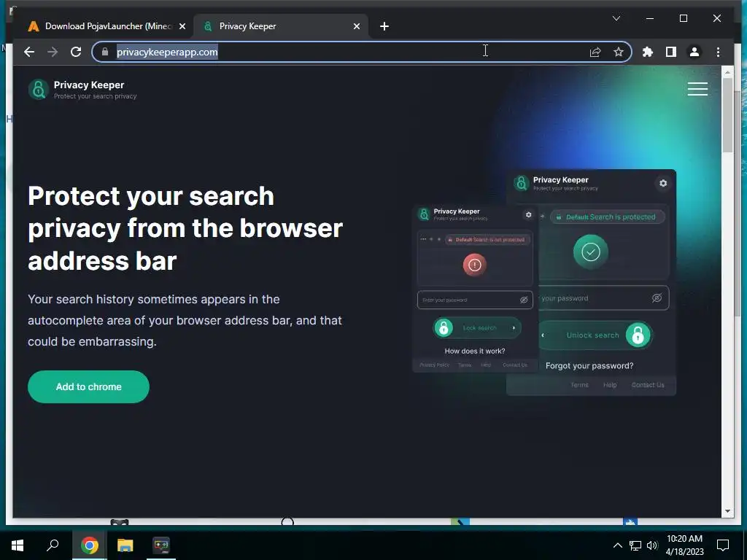Viewport: 747px width, 560px height.
Task: Switch to Privacy Keeper tab
Action: (281, 26)
